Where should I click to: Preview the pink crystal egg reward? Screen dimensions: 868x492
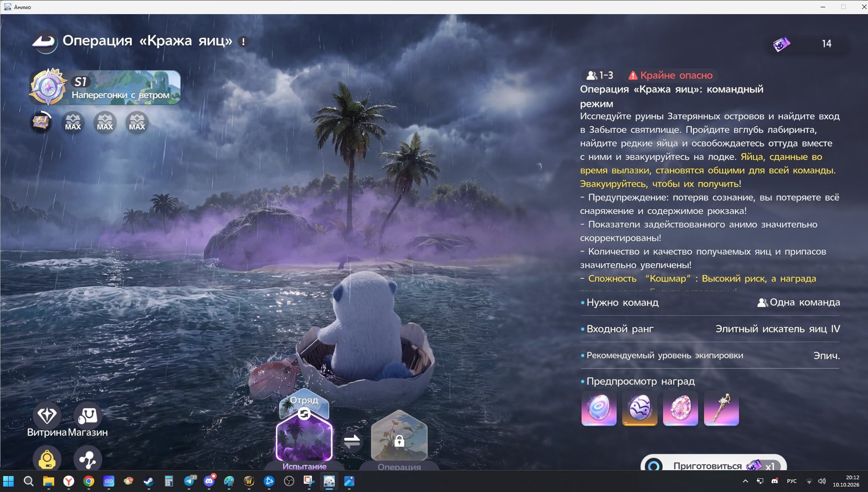click(680, 408)
